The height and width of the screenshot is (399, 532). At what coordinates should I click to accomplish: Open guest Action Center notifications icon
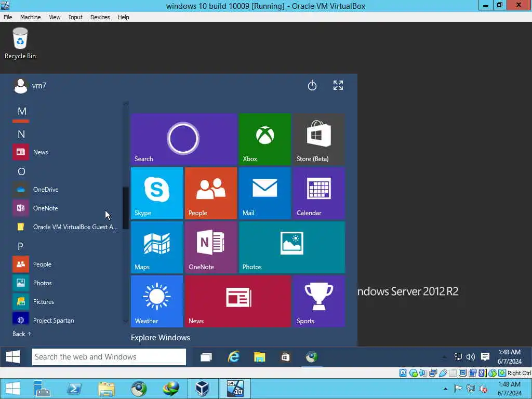pos(485,356)
